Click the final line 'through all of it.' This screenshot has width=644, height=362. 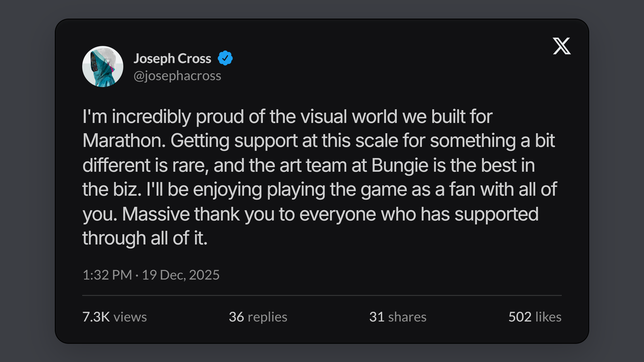145,238
